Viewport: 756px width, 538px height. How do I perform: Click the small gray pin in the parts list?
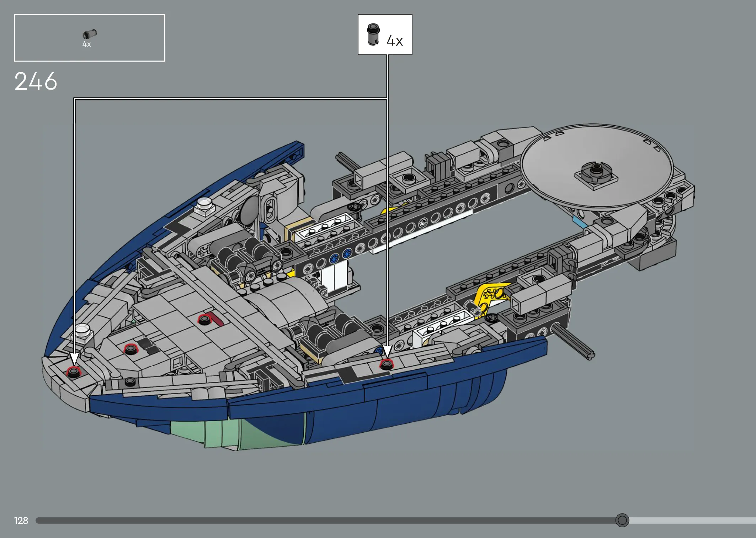89,34
